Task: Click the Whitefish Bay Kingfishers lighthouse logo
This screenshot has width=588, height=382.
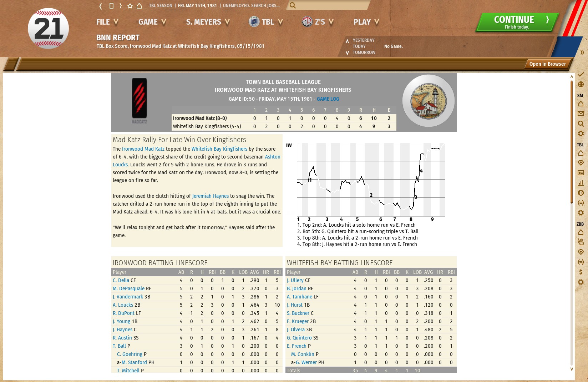Action: 429,101
